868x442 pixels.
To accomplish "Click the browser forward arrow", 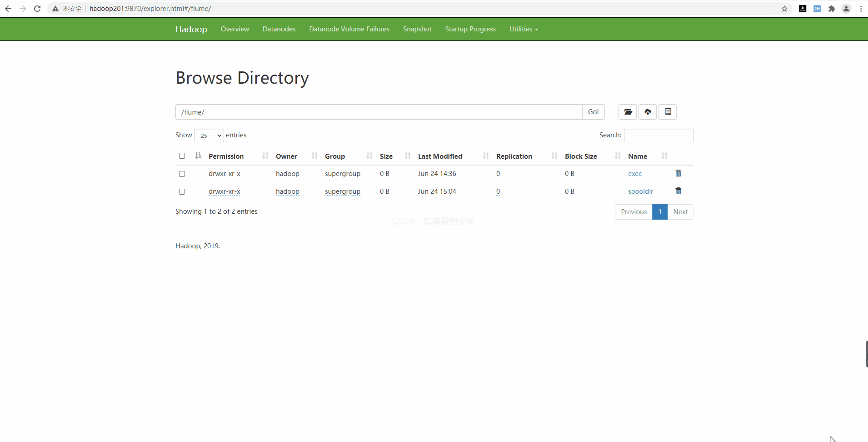I will point(23,9).
